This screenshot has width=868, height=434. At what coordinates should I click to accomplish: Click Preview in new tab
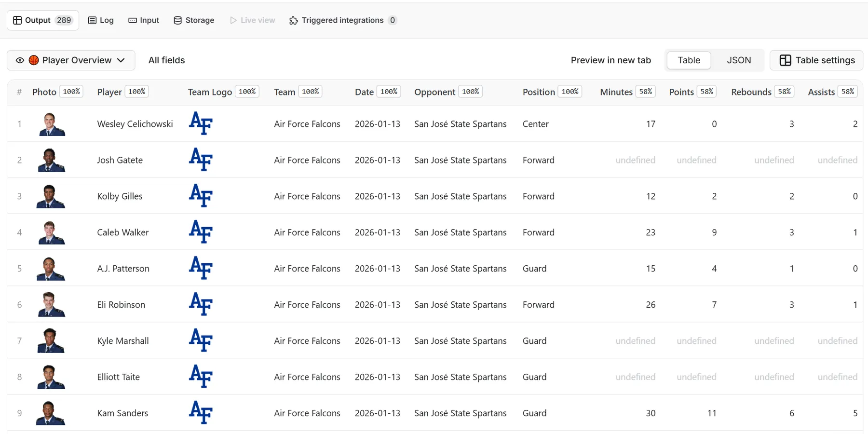(610, 60)
